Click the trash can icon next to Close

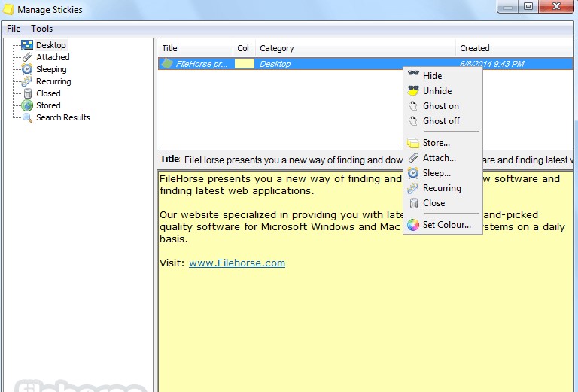coord(414,203)
